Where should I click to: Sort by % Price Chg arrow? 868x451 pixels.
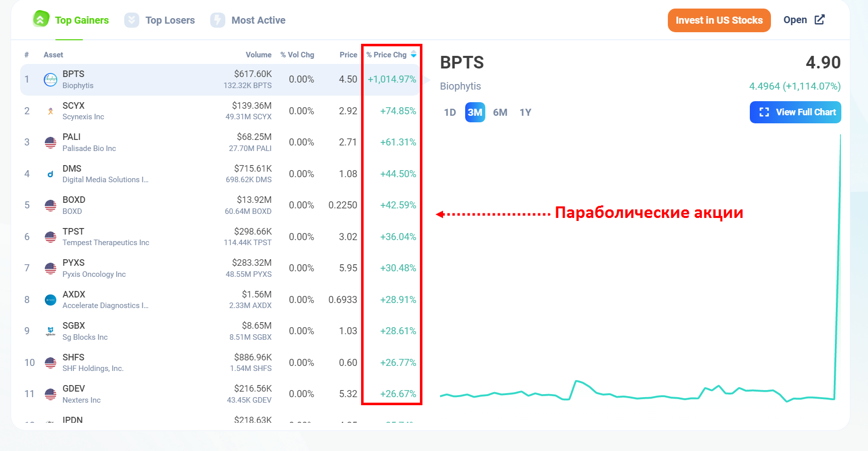click(x=413, y=54)
